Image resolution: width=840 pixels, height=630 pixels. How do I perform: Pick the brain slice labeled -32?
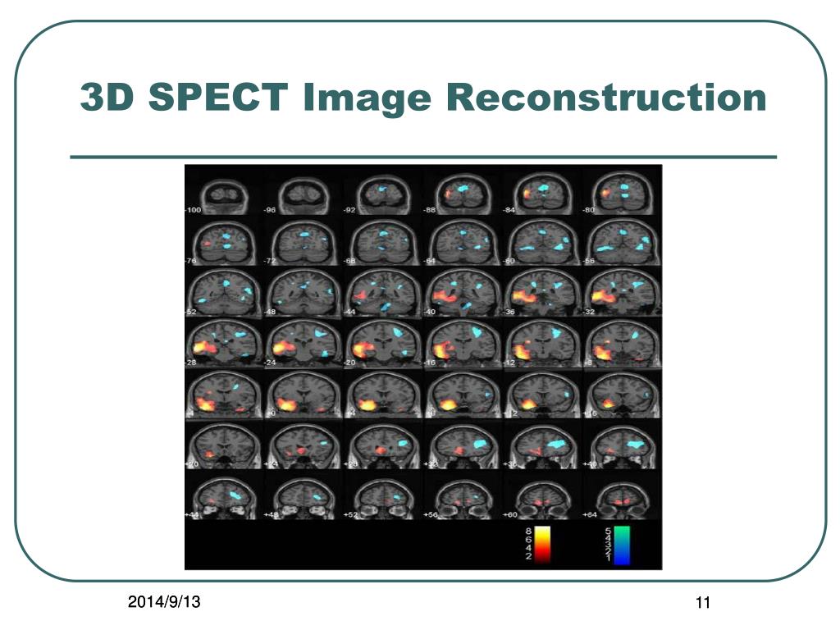[622, 292]
